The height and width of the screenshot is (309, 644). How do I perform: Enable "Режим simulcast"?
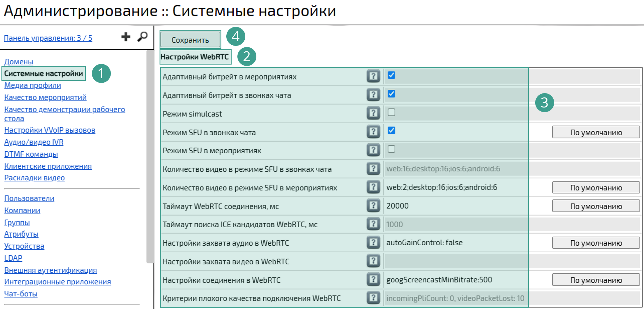click(391, 112)
